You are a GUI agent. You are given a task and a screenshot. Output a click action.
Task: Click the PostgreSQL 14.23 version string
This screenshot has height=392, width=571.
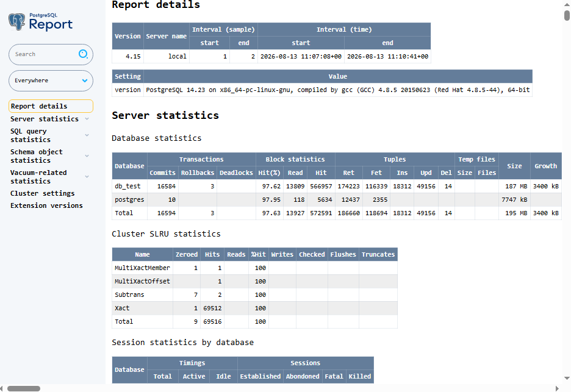tap(337, 90)
